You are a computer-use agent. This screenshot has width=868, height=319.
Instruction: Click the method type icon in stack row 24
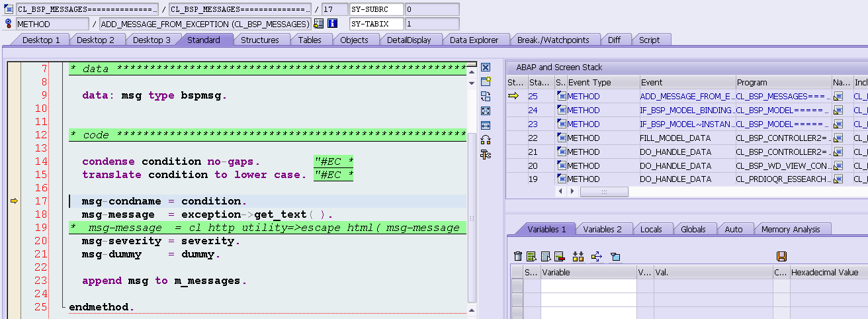pyautogui.click(x=561, y=111)
